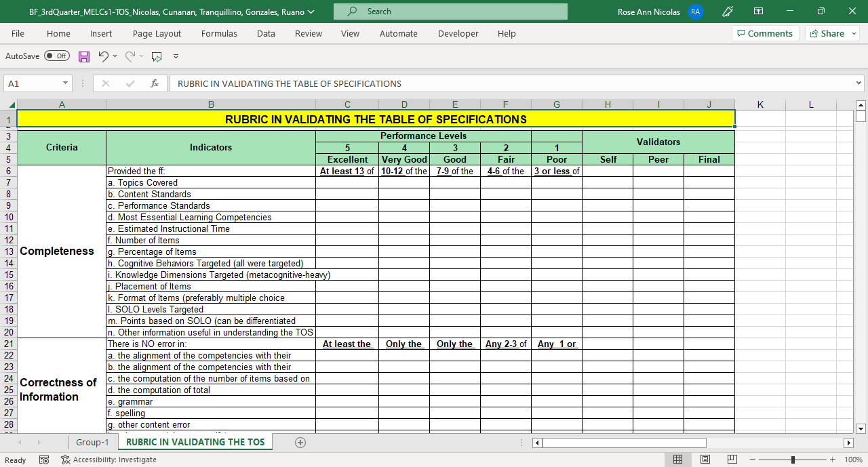Click the macro recording icon in status bar
868x467 pixels.
click(44, 460)
